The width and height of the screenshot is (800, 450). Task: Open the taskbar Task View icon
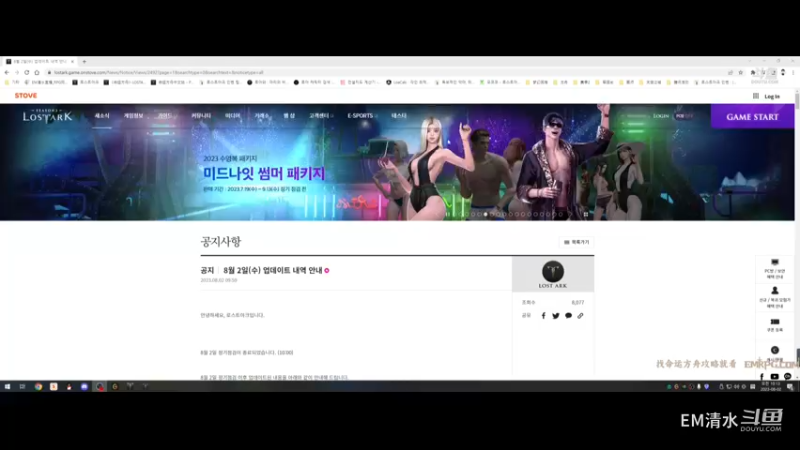coord(22,387)
